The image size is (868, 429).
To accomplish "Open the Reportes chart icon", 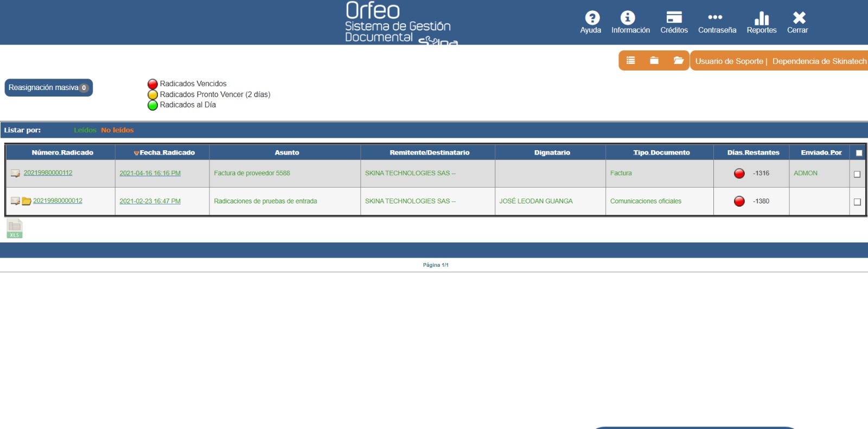I will pyautogui.click(x=762, y=18).
